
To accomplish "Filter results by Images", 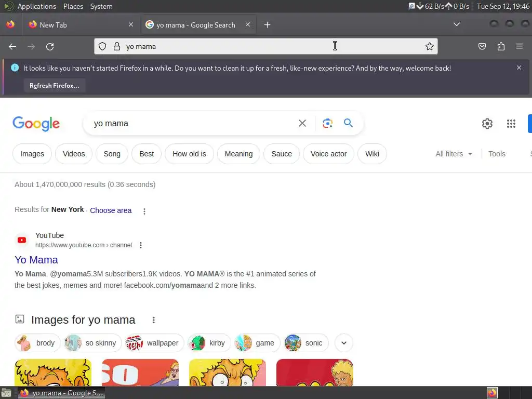I will (32, 154).
